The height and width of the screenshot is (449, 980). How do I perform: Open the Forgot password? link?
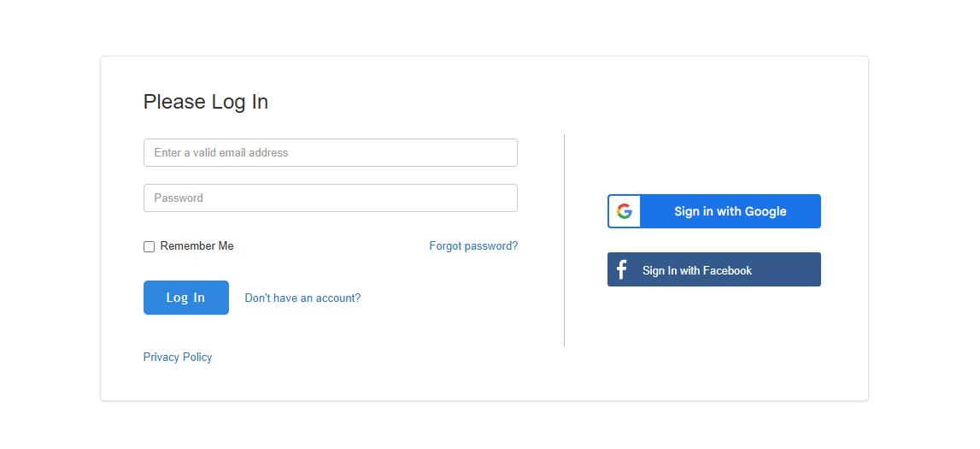pyautogui.click(x=473, y=246)
